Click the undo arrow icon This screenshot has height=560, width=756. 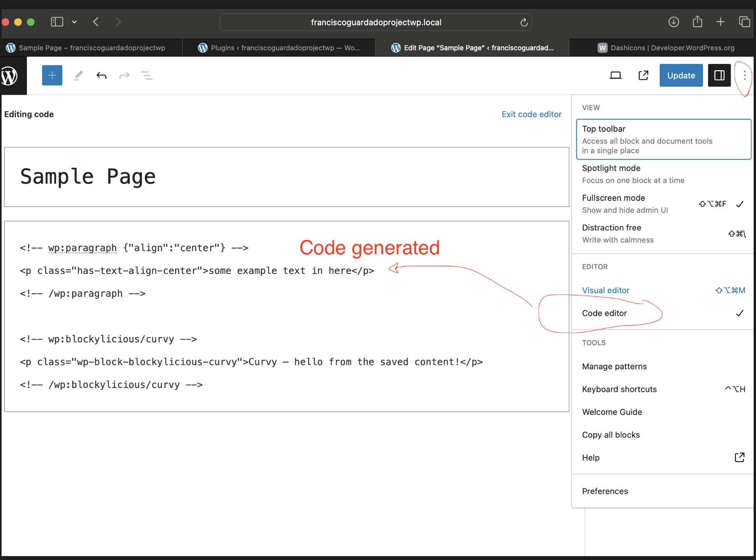[x=101, y=75]
